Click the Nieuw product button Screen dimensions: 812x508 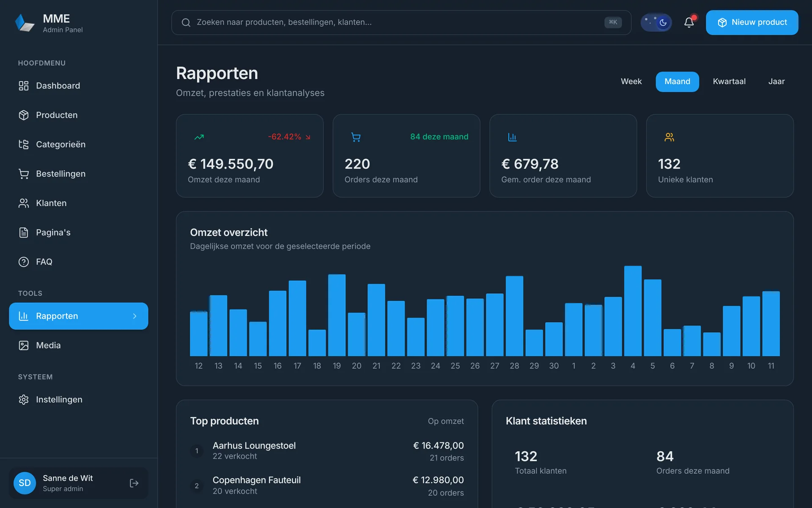(x=752, y=22)
